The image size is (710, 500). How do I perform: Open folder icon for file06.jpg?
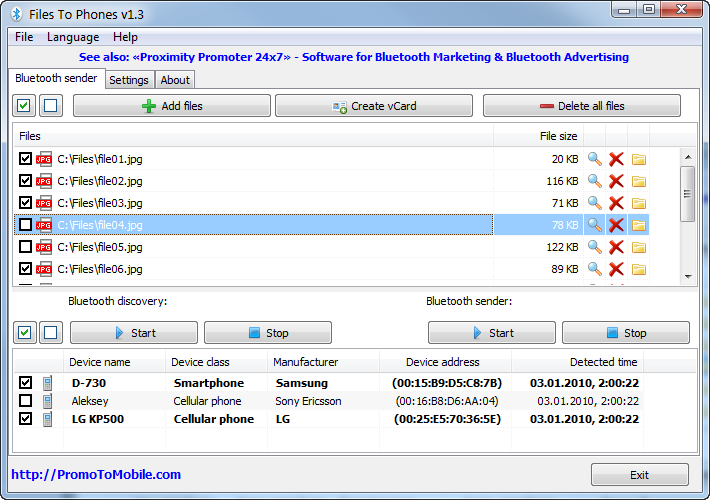coord(638,269)
